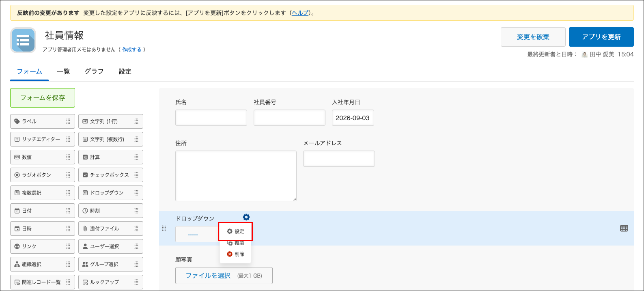Viewport: 644px width, 291px height.
Task: Click the 組織選択 hierarchy icon
Action: pos(17,264)
